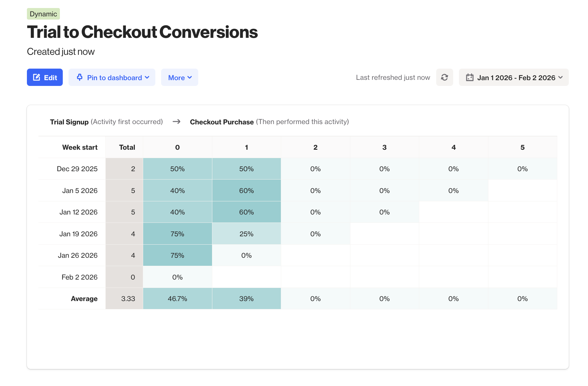The width and height of the screenshot is (588, 386).
Task: Select the Feb 2 2026 row label
Action: pos(79,277)
